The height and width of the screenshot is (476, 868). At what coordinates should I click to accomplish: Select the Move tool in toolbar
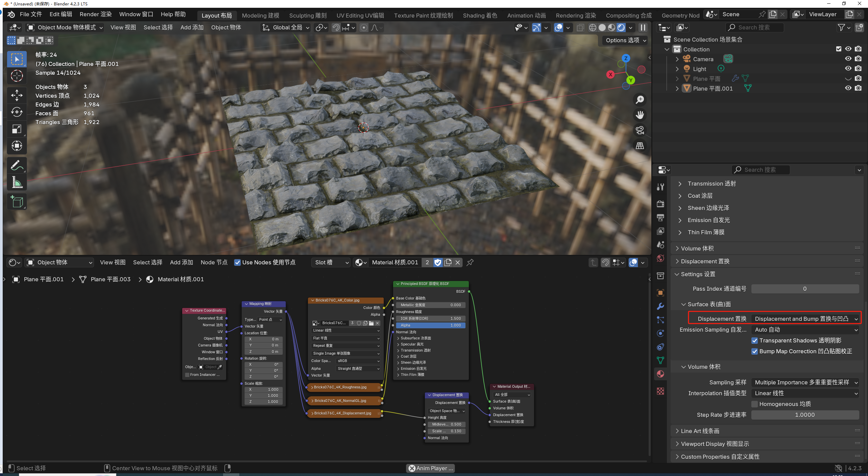click(16, 96)
